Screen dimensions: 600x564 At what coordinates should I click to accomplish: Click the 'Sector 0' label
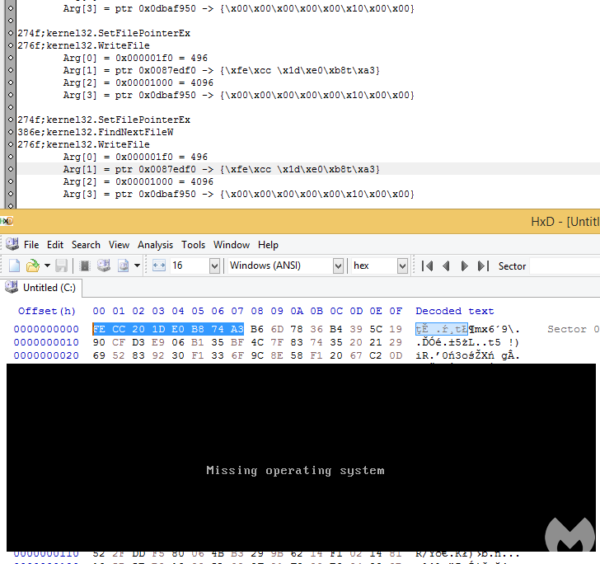pos(573,329)
